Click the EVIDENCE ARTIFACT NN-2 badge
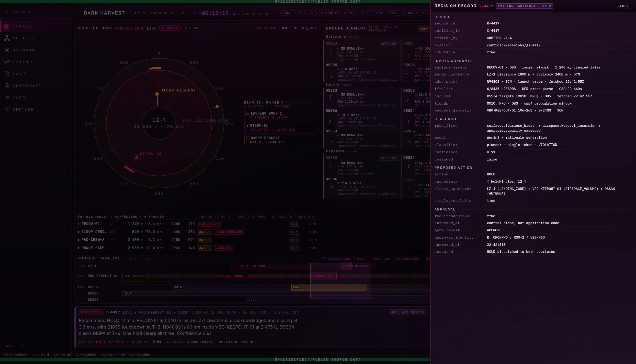The height and width of the screenshot is (364, 636). tap(524, 6)
